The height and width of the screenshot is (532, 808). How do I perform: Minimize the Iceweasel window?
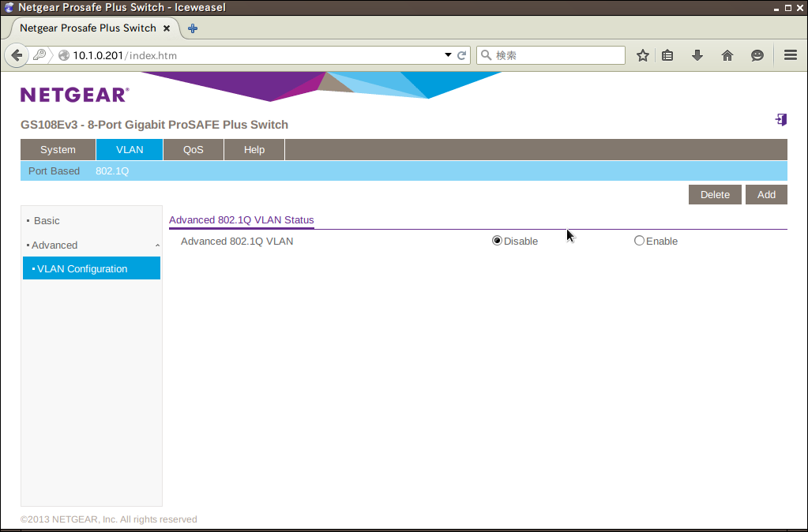click(776, 8)
